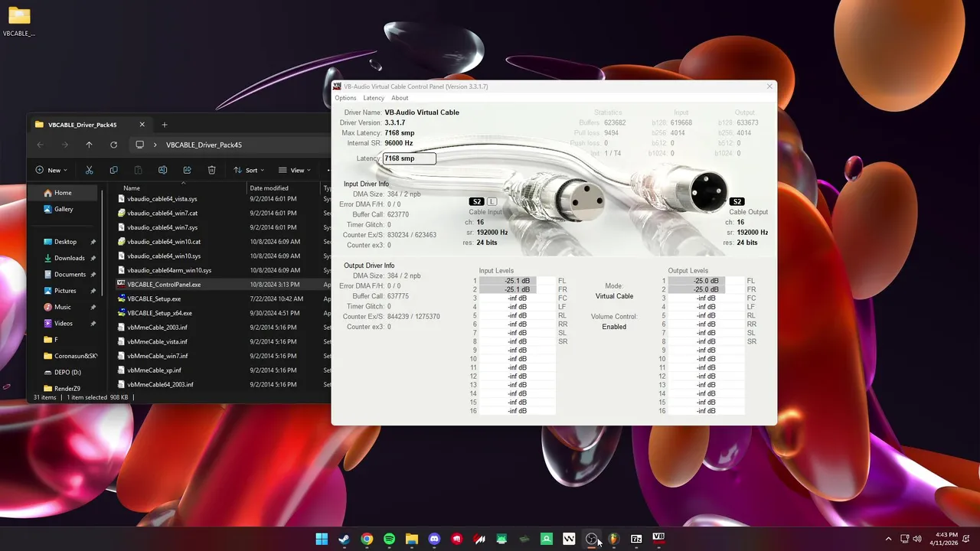Open Google Chrome from the taskbar

tap(367, 539)
